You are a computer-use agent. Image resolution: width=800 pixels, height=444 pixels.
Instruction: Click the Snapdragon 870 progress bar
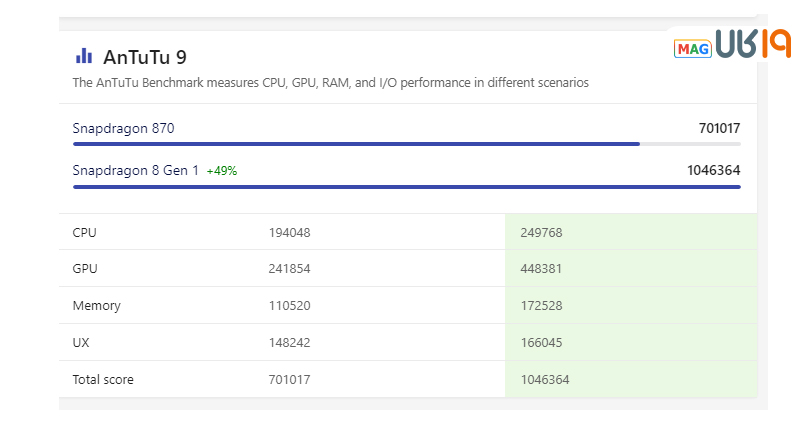(x=356, y=144)
